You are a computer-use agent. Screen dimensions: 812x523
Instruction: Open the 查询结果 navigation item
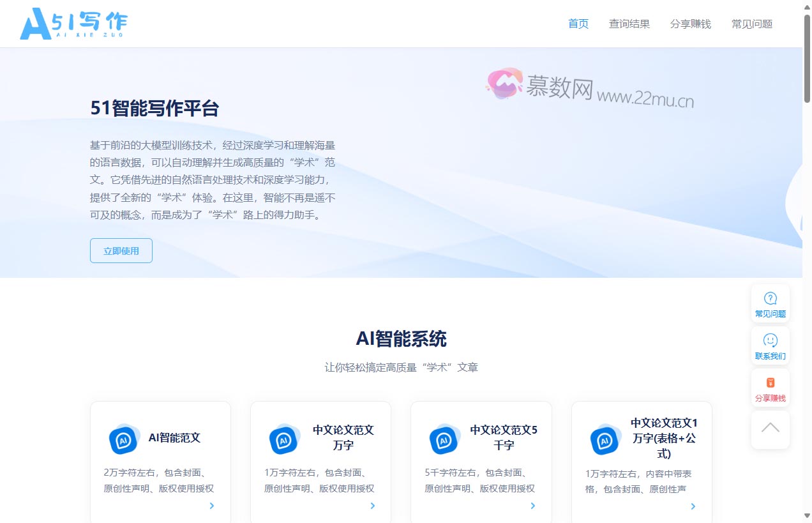click(629, 24)
